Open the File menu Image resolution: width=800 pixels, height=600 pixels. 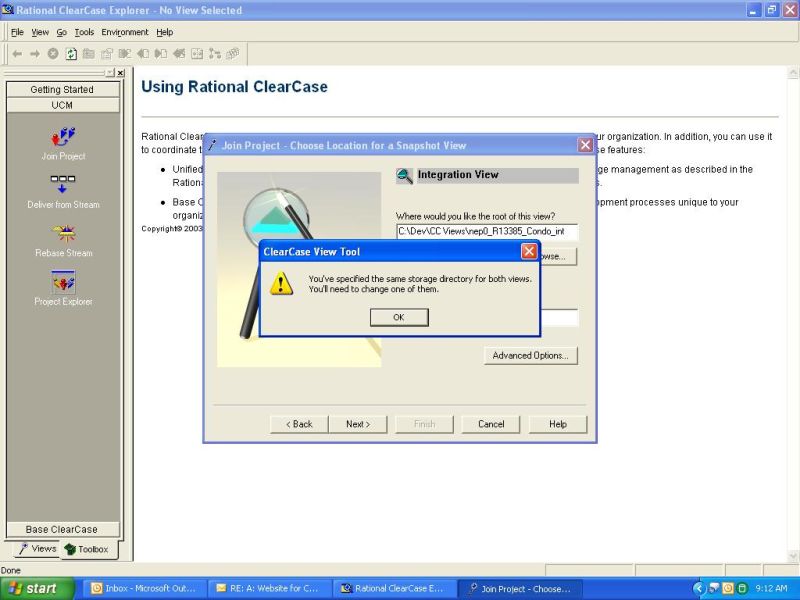pyautogui.click(x=17, y=32)
